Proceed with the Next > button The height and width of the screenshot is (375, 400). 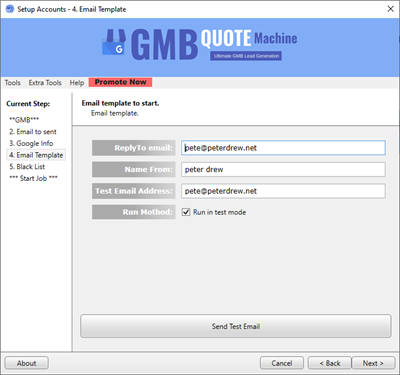(373, 363)
